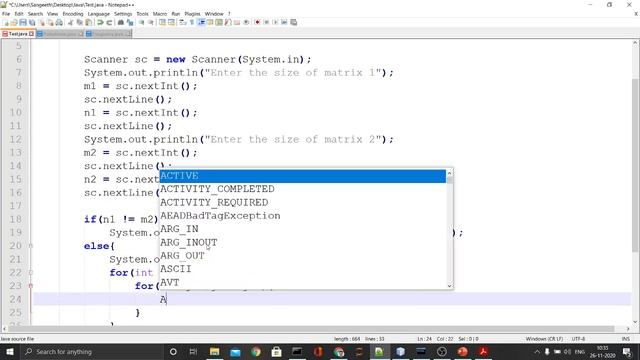
Task: Click the Zoom Out toolbar icon
Action: coord(151,22)
